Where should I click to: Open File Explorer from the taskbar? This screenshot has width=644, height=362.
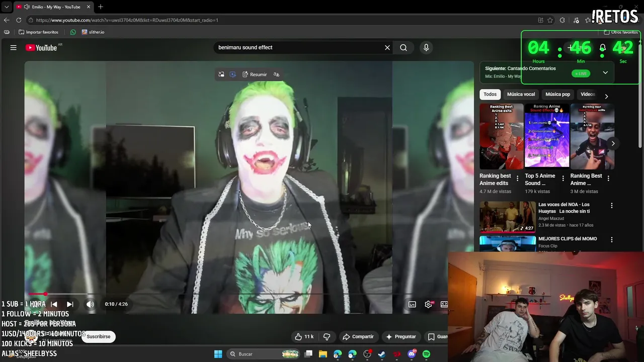click(x=323, y=354)
